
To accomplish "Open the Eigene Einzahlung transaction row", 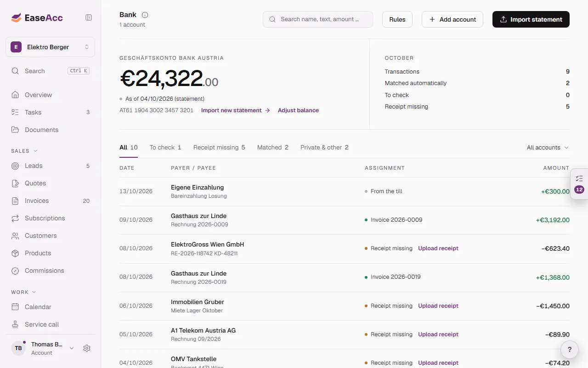I will point(345,191).
